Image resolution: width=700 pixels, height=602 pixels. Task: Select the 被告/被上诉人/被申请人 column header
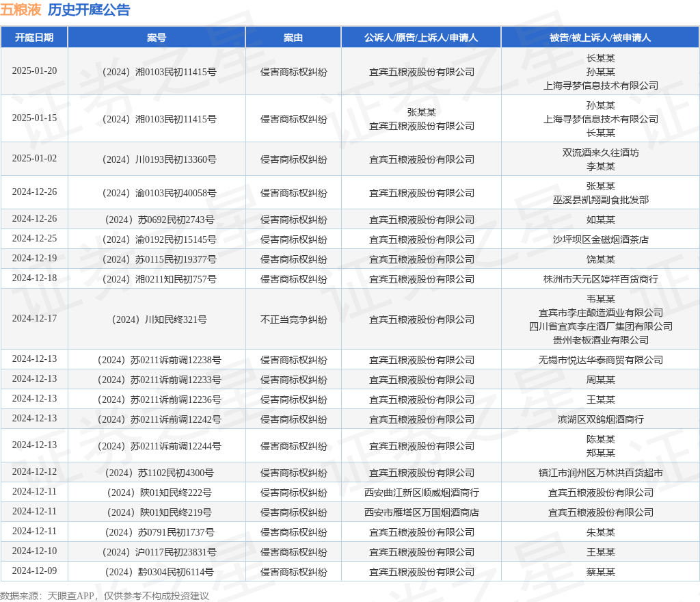600,38
